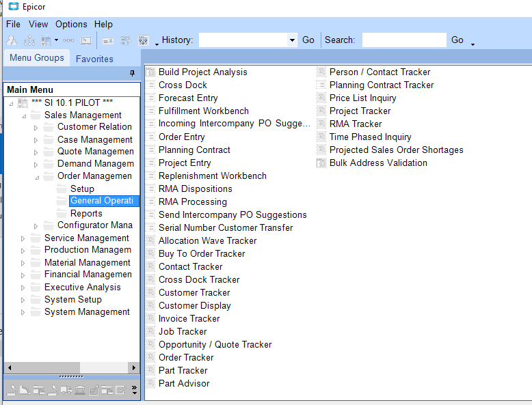Expand the System Setup folder
Image resolution: width=532 pixels, height=405 pixels.
(x=23, y=301)
